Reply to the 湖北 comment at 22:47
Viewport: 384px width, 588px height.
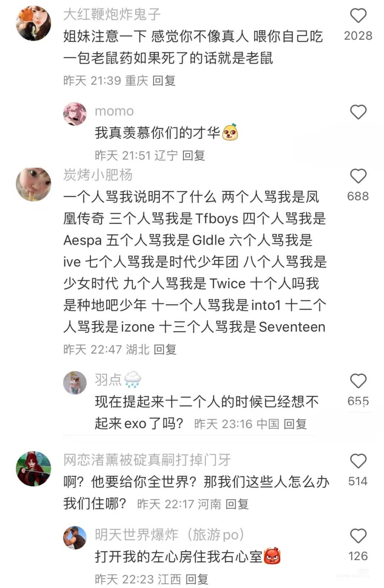165,349
